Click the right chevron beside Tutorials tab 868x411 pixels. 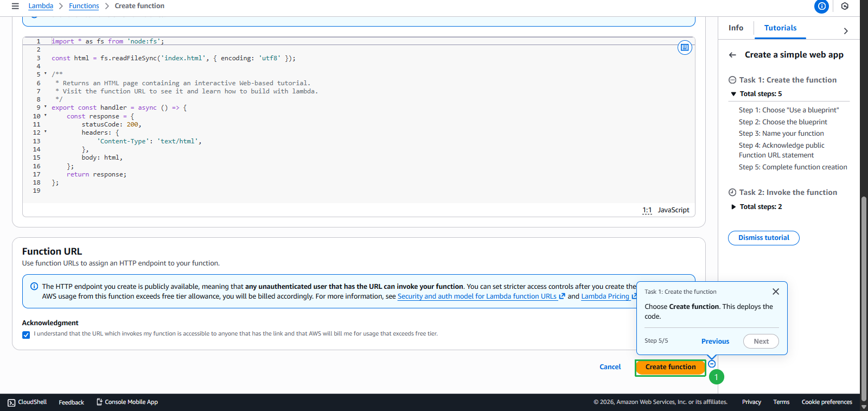click(x=845, y=31)
